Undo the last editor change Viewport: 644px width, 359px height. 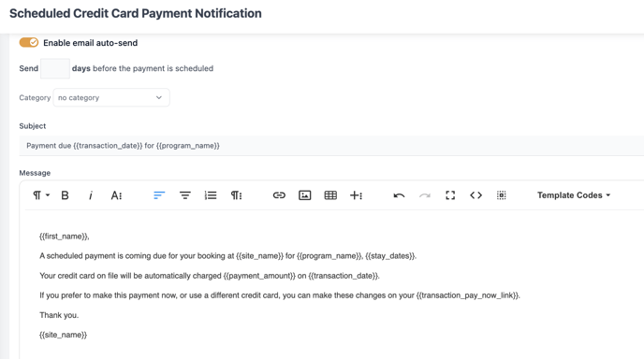coord(399,195)
